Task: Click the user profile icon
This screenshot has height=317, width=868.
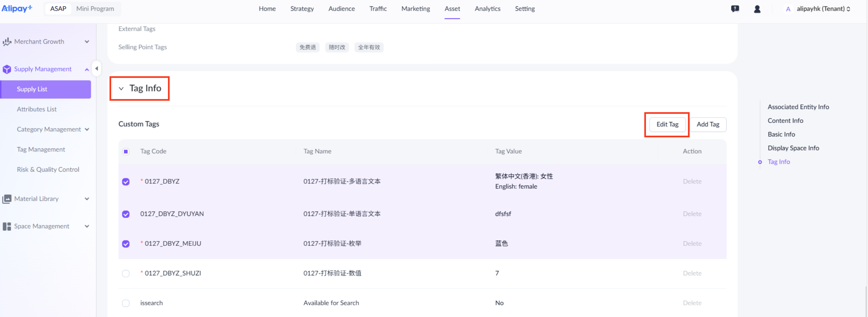Action: click(757, 9)
